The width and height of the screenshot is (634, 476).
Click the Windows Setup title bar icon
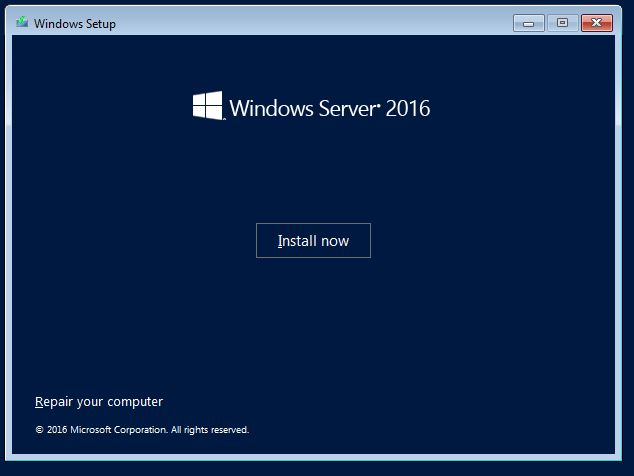pyautogui.click(x=22, y=22)
